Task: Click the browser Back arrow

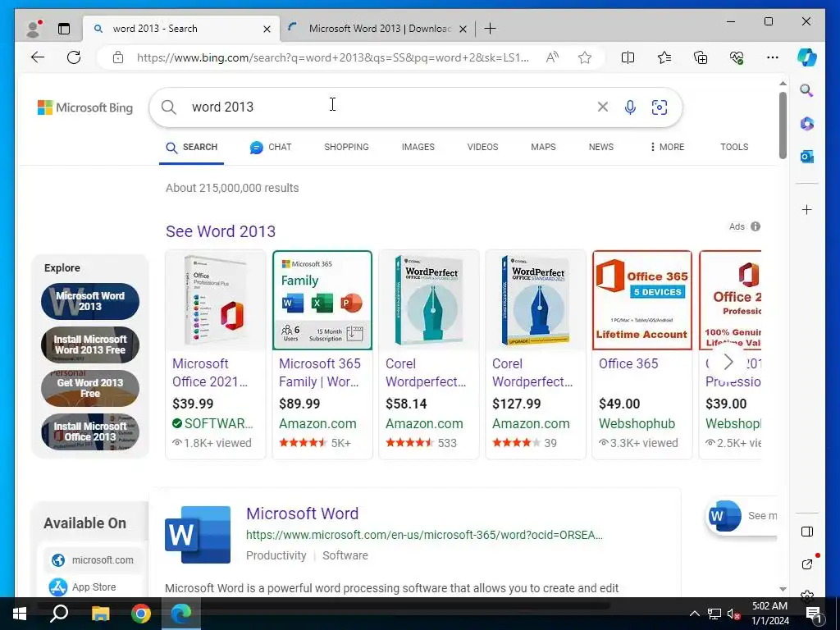Action: click(38, 57)
